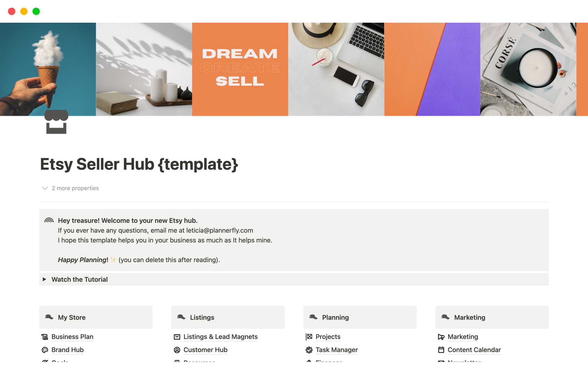Click the rainbow welcome message toggle
The image size is (588, 368).
(49, 220)
